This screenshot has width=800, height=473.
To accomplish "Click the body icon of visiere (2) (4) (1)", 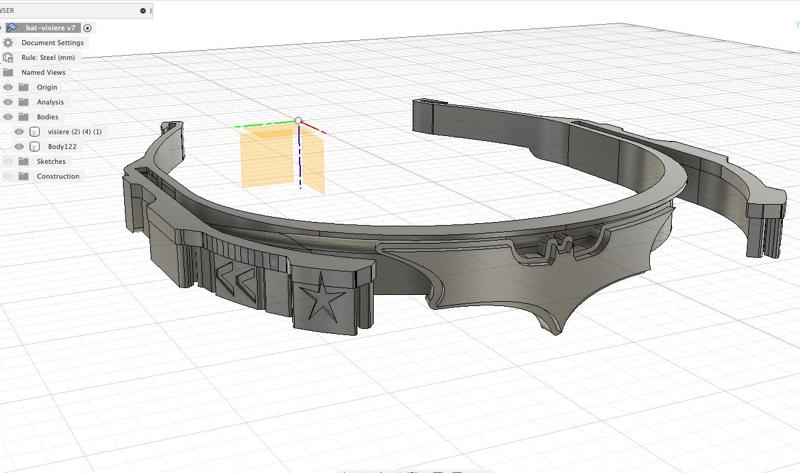I will (35, 132).
